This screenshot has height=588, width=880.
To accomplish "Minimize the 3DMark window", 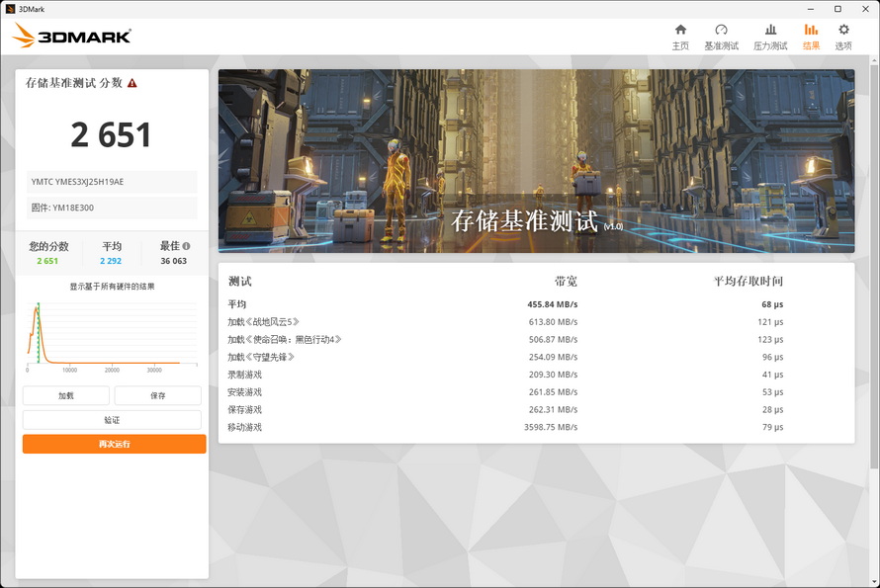I will click(x=811, y=9).
